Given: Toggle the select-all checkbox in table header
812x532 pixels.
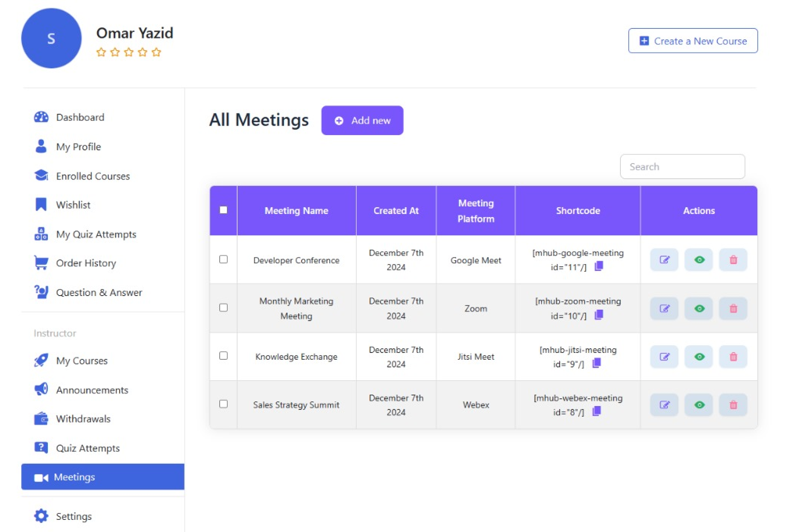Looking at the screenshot, I should point(223,210).
